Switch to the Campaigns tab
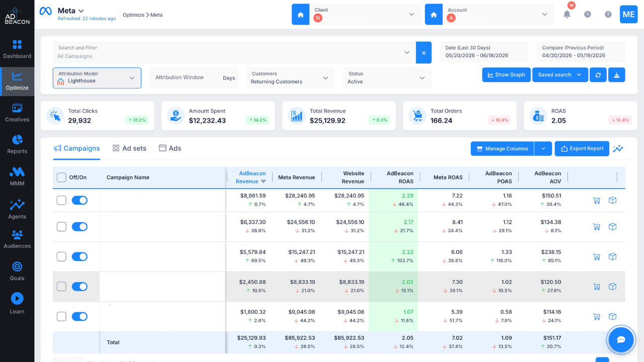644x362 pixels. coord(76,148)
